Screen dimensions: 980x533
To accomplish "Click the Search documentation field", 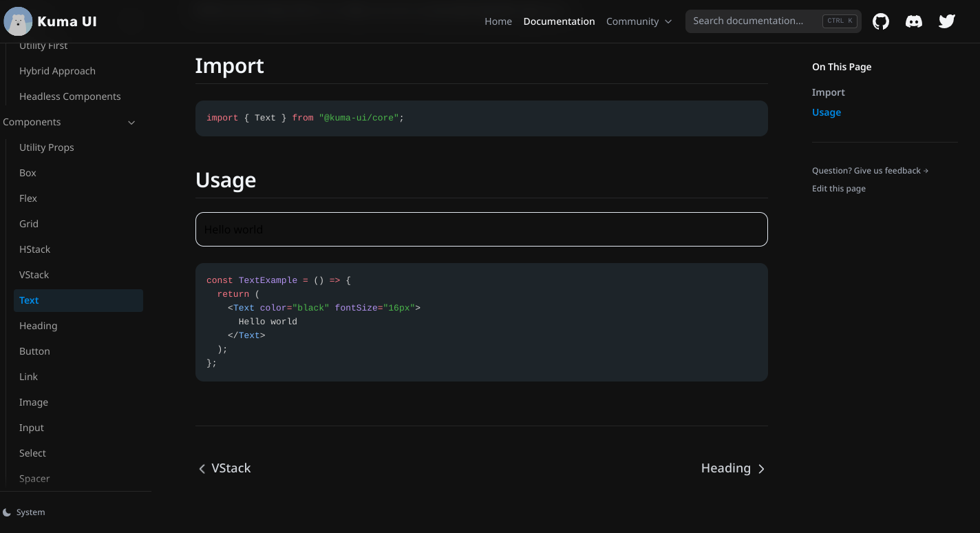I will click(x=774, y=21).
